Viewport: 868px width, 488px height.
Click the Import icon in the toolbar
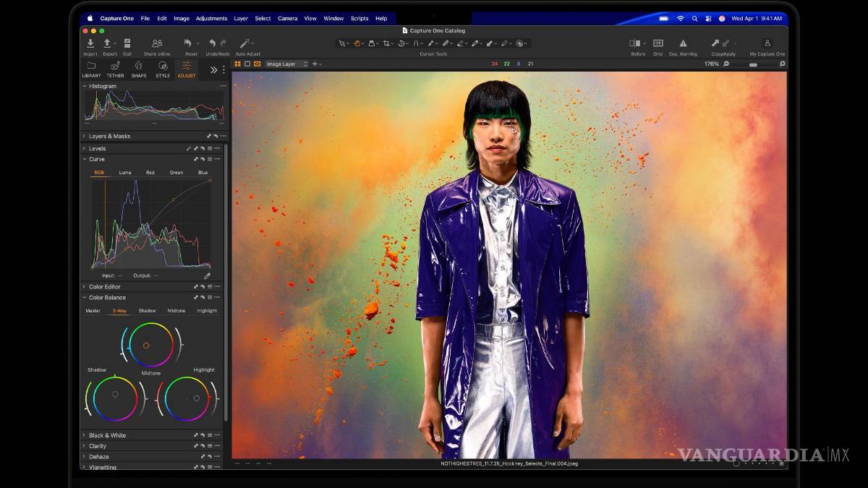(90, 44)
